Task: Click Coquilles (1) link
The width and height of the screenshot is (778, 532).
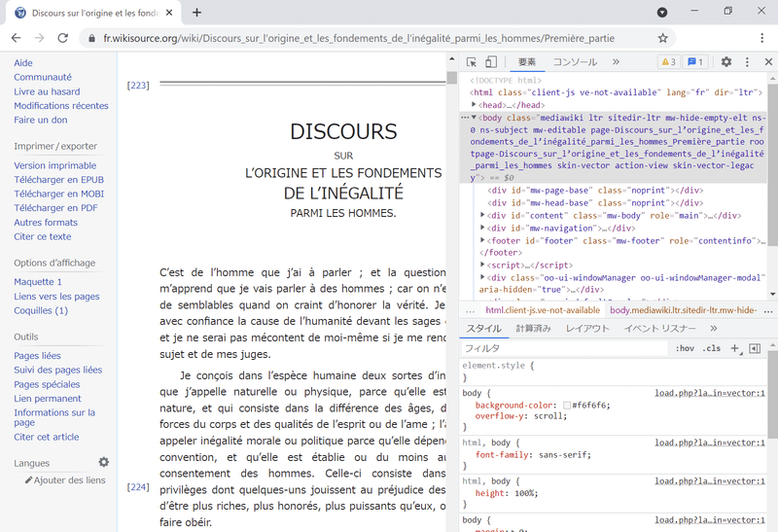Action: [41, 310]
